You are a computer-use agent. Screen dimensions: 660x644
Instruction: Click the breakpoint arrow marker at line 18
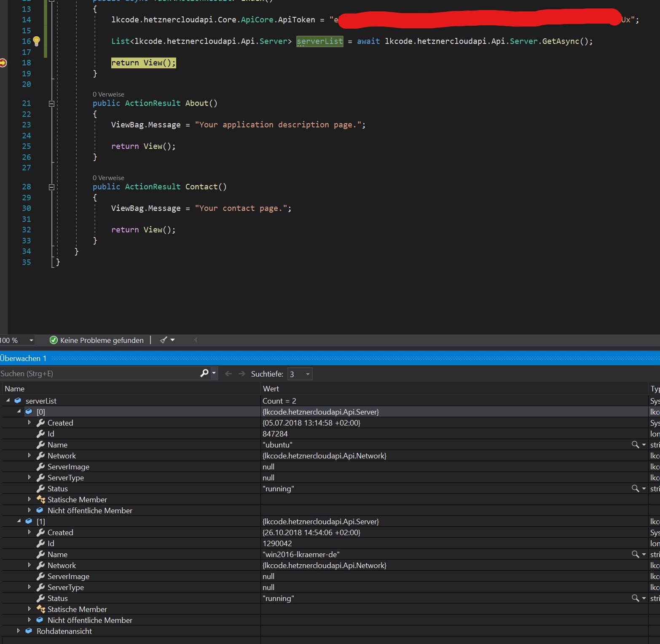coord(3,63)
